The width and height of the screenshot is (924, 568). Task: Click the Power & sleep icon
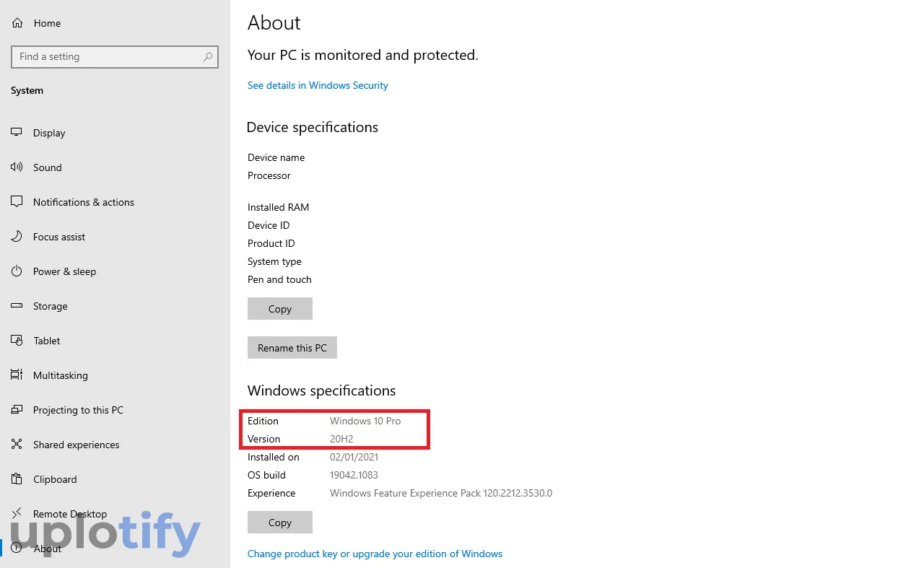(x=17, y=271)
